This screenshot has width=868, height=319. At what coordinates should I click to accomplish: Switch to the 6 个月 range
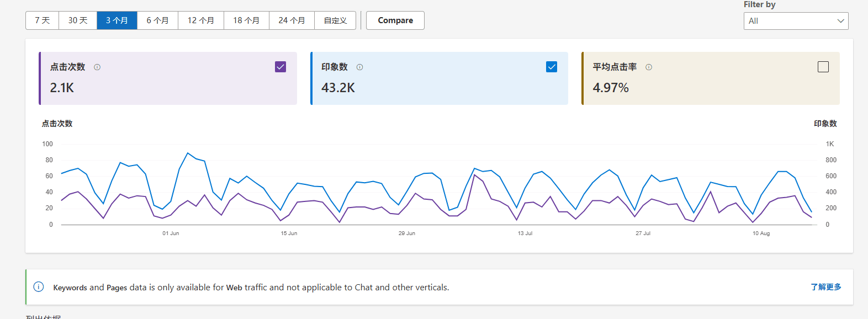[x=157, y=20]
